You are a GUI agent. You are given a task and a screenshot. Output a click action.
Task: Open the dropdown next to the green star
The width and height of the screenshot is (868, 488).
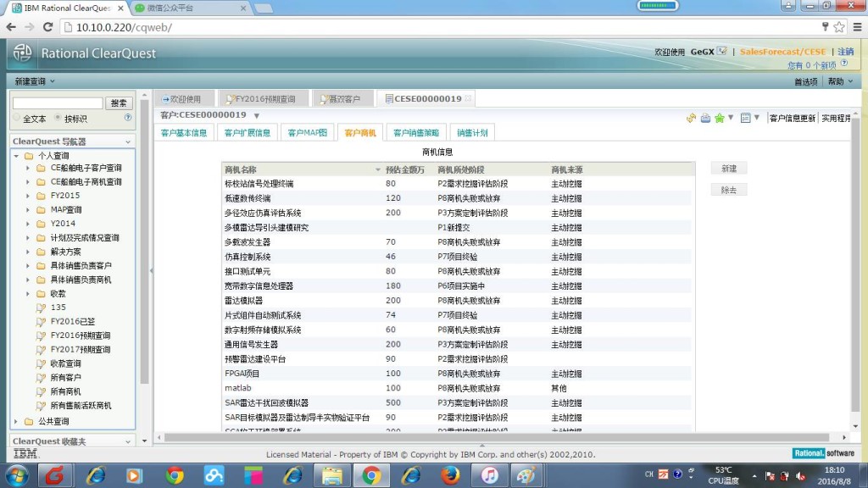731,117
